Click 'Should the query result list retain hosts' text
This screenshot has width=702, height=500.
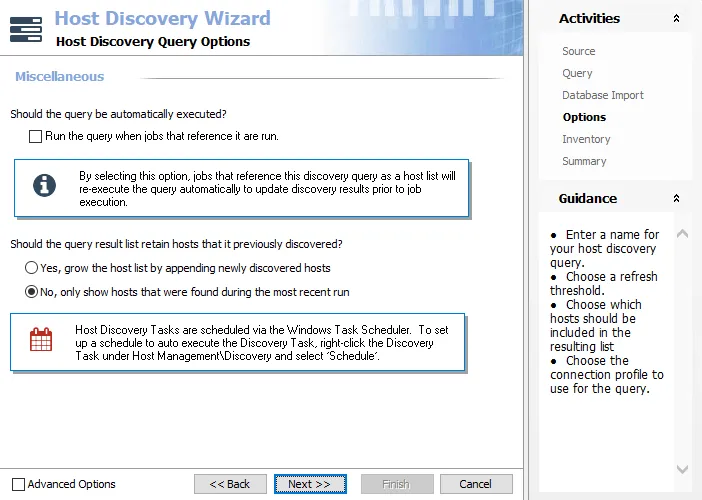(176, 244)
